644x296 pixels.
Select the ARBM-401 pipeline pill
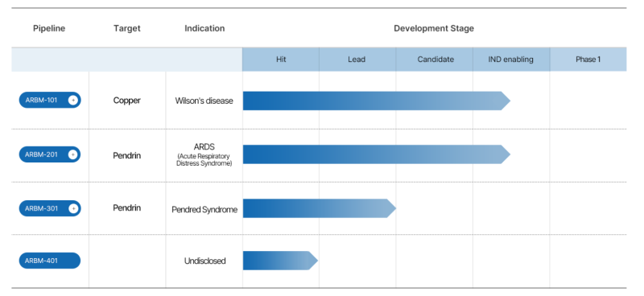point(50,261)
